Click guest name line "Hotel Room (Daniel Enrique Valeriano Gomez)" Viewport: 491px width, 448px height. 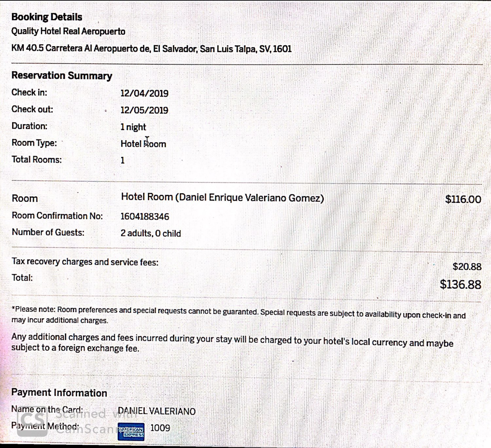tap(223, 197)
